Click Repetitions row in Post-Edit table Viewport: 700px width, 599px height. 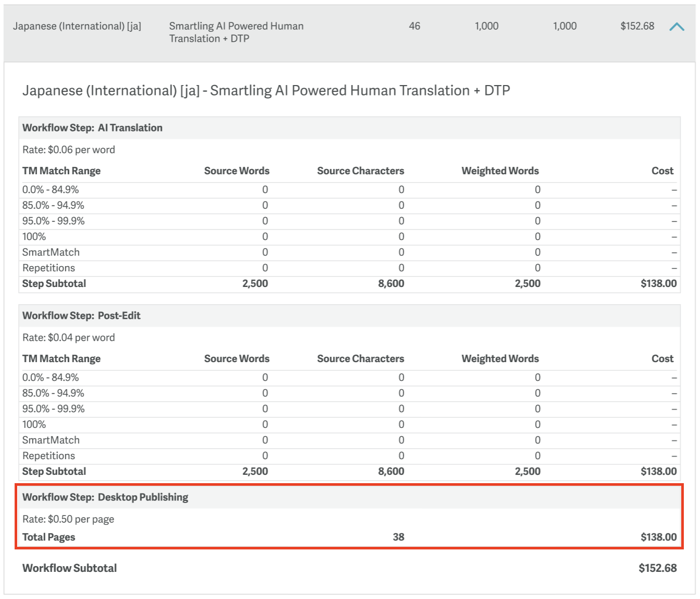[x=49, y=456]
